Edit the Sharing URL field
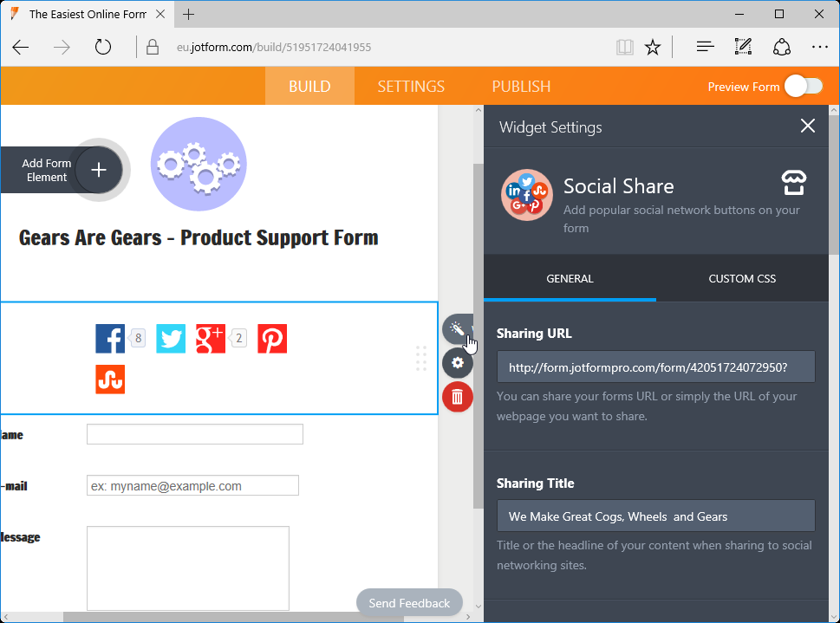This screenshot has height=623, width=840. (654, 367)
